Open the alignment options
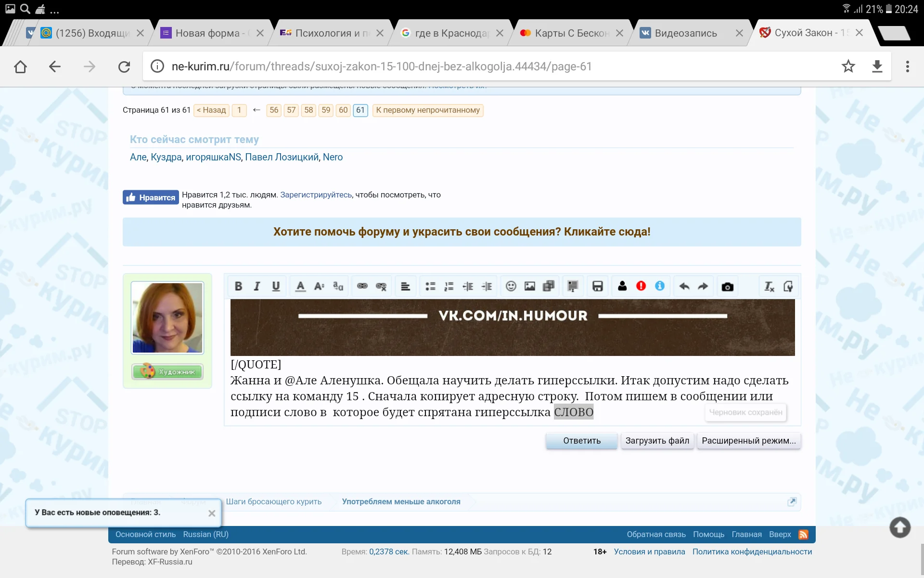 [x=405, y=286]
